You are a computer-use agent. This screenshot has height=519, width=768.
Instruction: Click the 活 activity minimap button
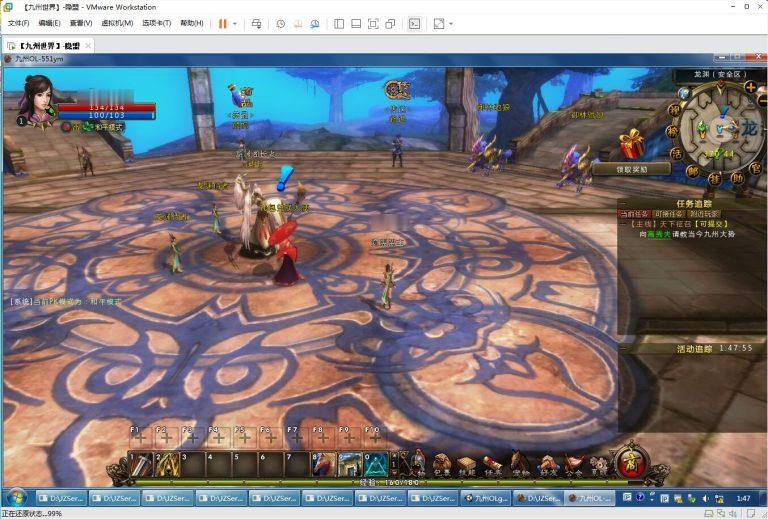click(676, 153)
